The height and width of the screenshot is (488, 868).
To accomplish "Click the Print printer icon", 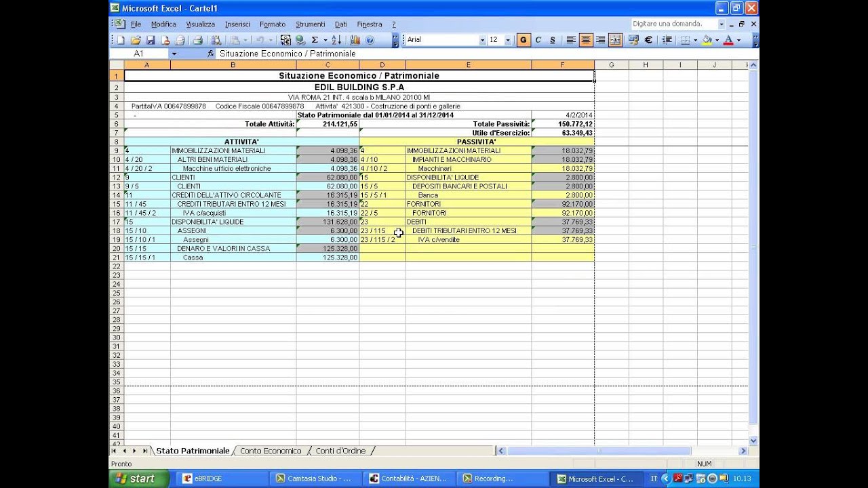I will tap(197, 40).
